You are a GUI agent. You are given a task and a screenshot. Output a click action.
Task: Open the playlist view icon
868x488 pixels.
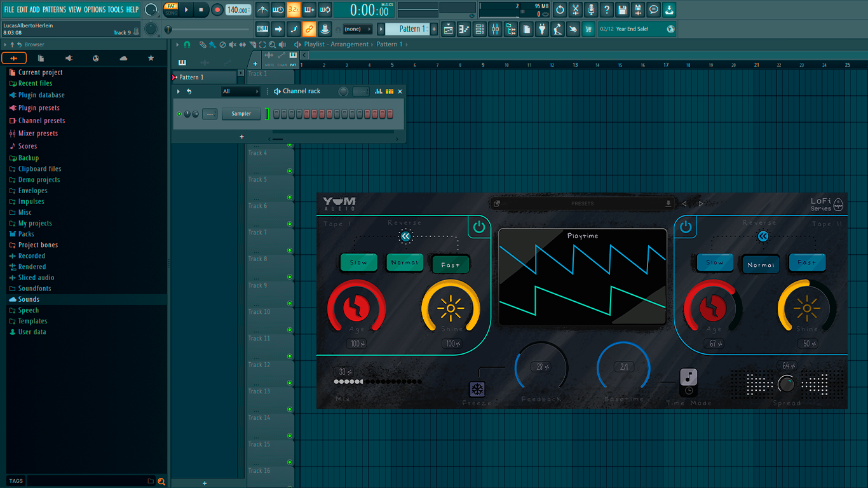coord(449,29)
